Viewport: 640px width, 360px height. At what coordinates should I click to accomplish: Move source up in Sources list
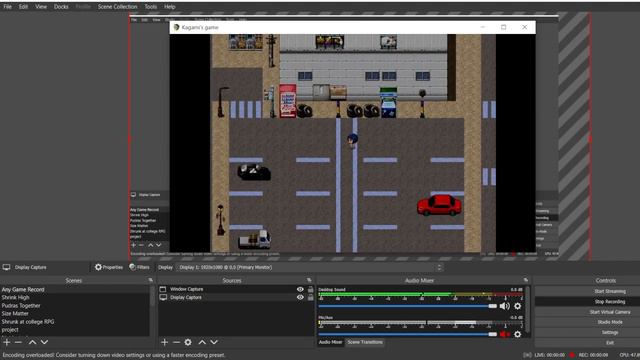(x=202, y=342)
